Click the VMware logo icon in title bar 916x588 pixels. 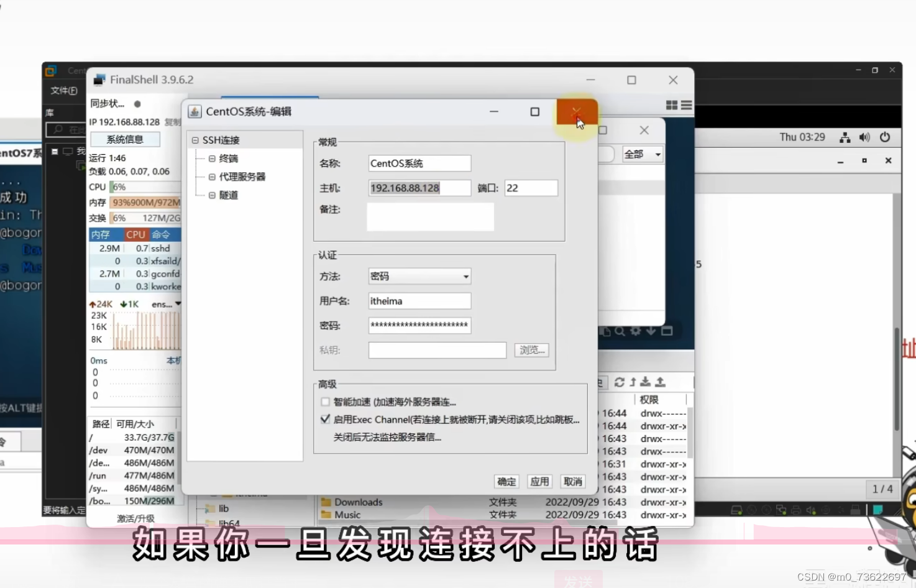coord(51,71)
